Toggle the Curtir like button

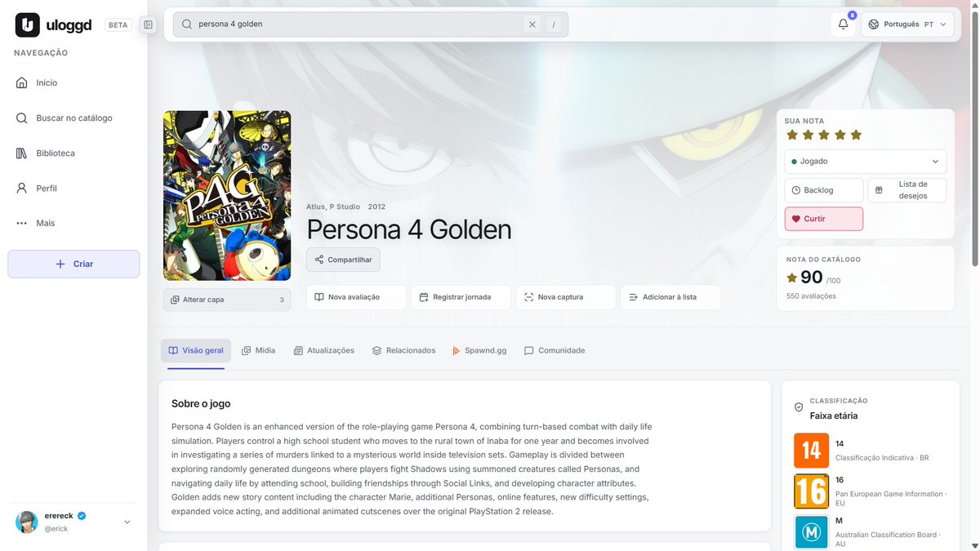[824, 219]
